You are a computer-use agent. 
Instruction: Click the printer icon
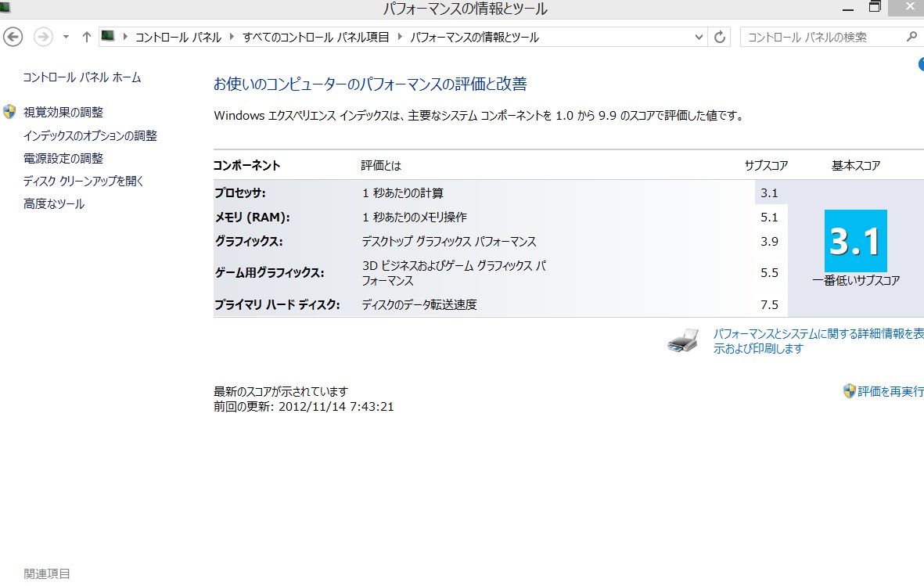[683, 341]
